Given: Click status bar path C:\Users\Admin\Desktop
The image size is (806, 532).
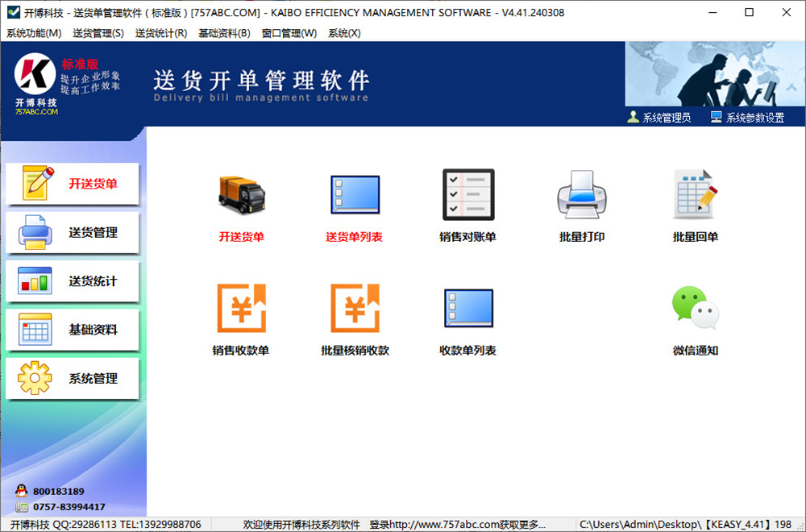Looking at the screenshot, I should point(686,525).
